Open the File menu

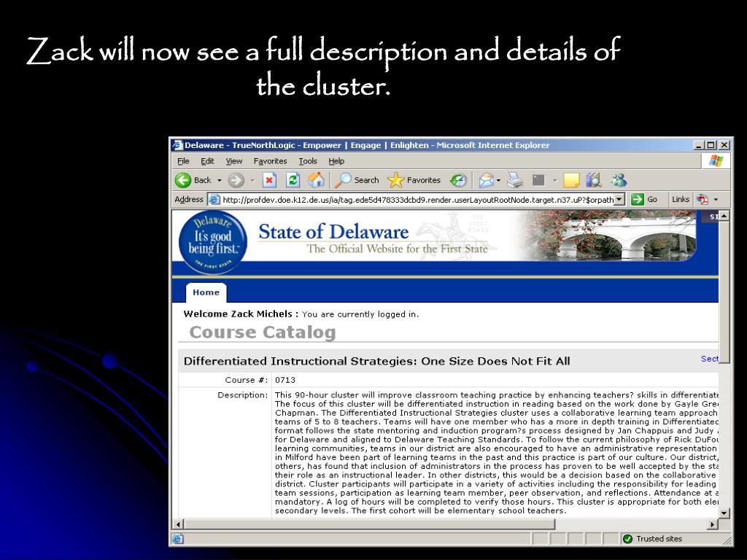coord(183,161)
